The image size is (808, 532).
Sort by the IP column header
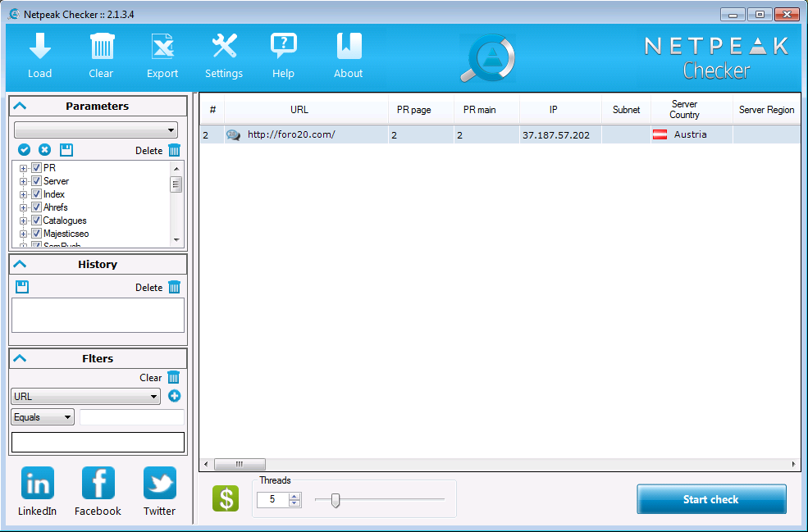click(x=560, y=110)
